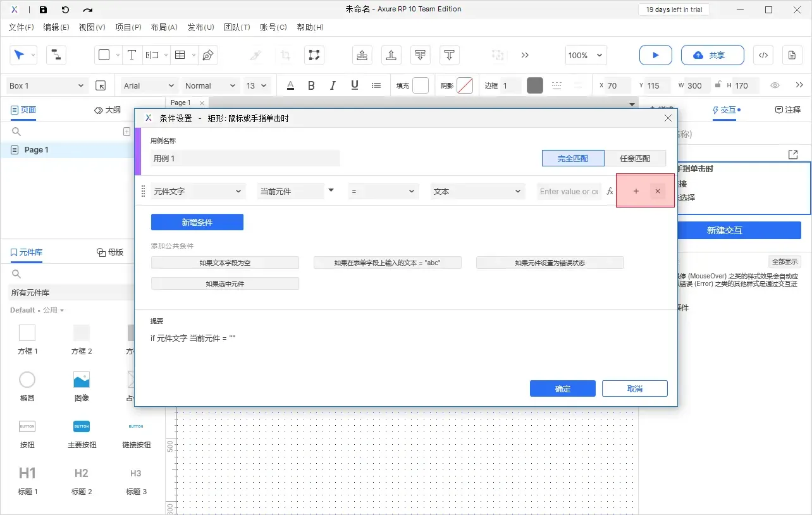Toggle bold text formatting
The width and height of the screenshot is (812, 515).
[x=311, y=85]
